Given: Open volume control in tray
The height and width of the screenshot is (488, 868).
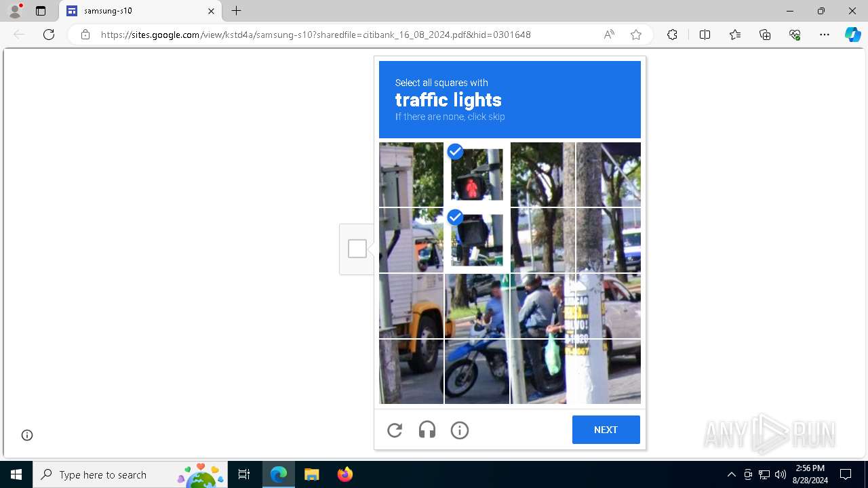Looking at the screenshot, I should pyautogui.click(x=781, y=474).
